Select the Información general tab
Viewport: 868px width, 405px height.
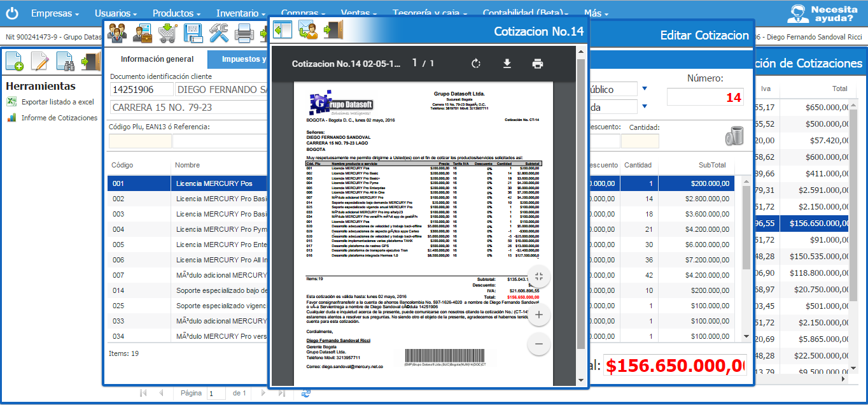click(x=157, y=59)
